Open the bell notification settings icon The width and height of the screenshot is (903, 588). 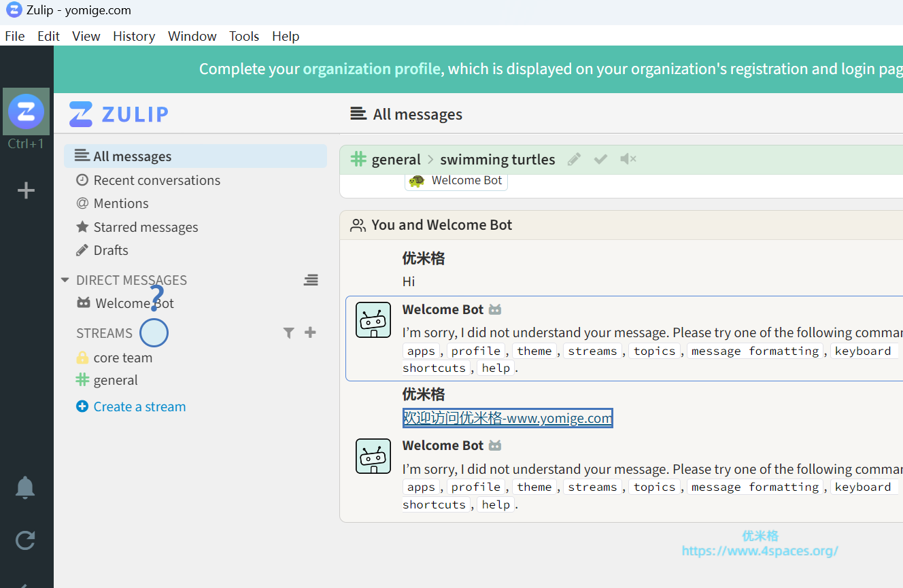(25, 487)
